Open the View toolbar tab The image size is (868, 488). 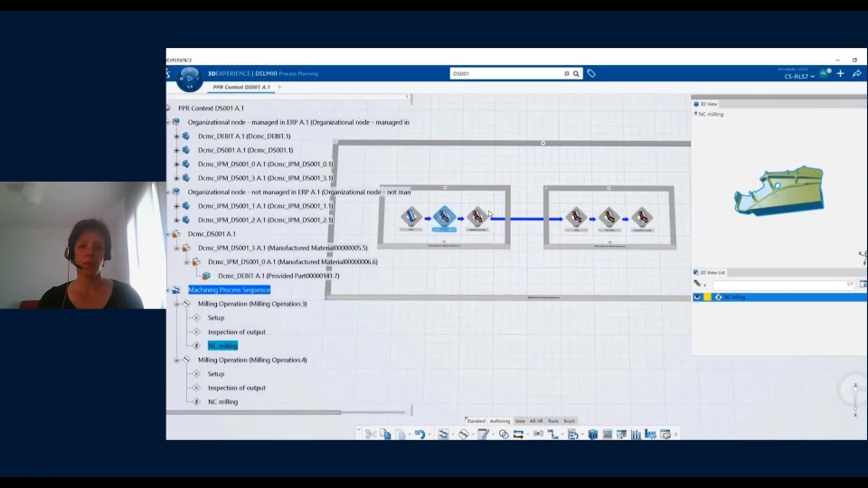(x=520, y=421)
